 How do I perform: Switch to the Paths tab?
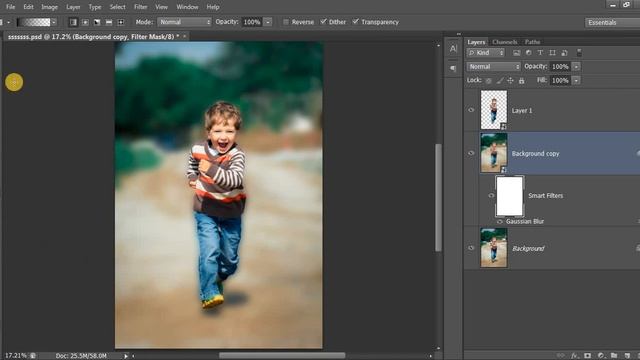point(532,42)
